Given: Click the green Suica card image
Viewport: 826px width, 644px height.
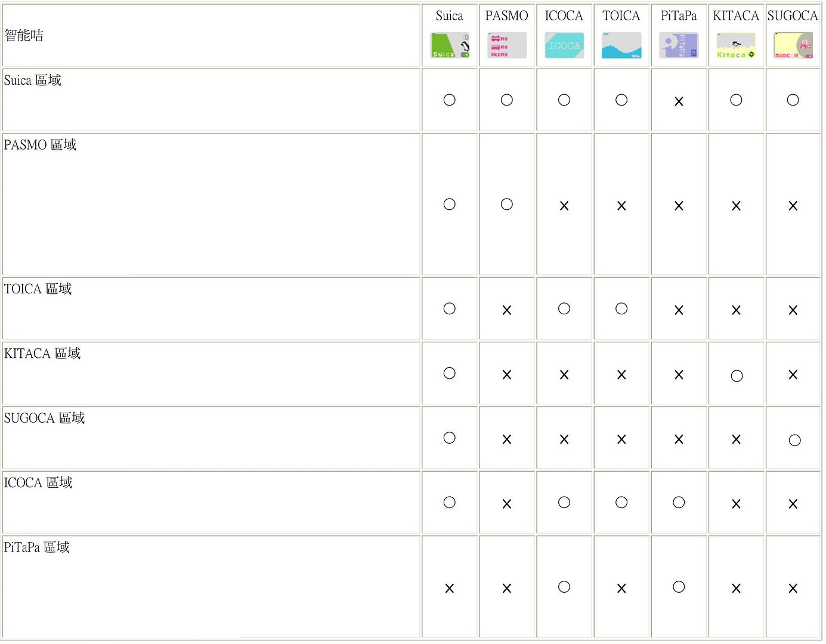Looking at the screenshot, I should 450,46.
